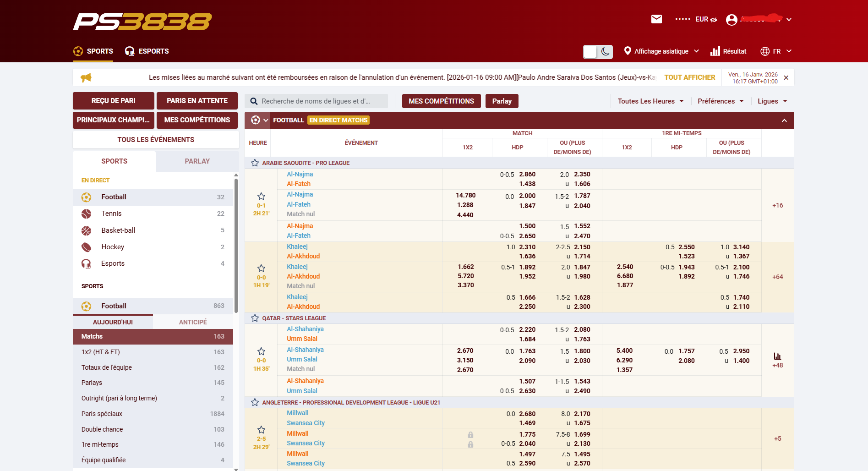Toggle balance visibility eye icon
Image resolution: width=868 pixels, height=471 pixels.
[714, 19]
